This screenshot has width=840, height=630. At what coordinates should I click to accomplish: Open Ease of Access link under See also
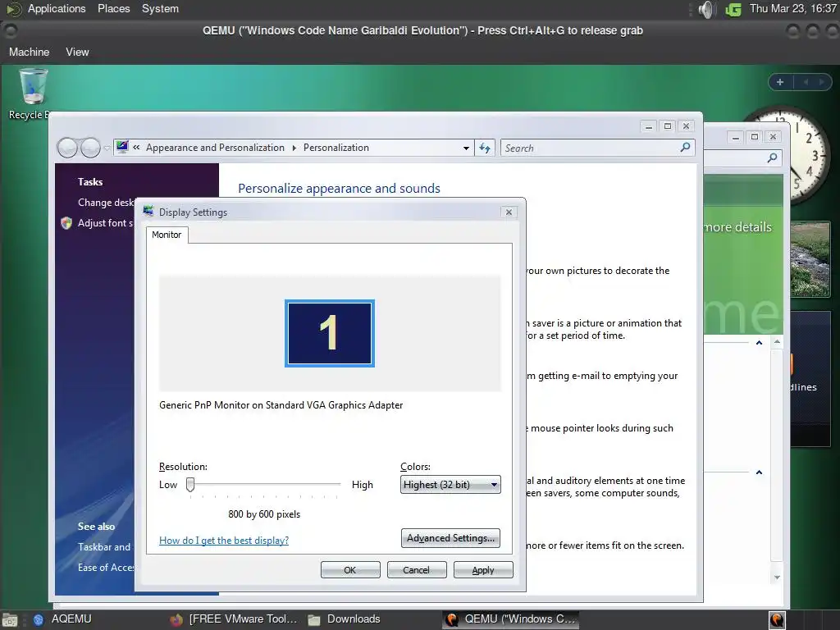(x=106, y=568)
